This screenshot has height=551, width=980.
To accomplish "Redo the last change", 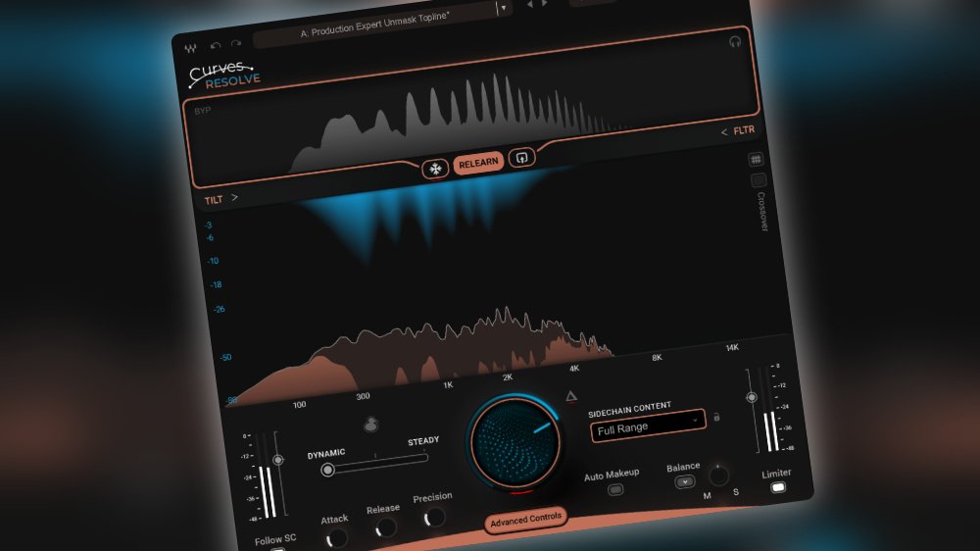I will [x=236, y=44].
